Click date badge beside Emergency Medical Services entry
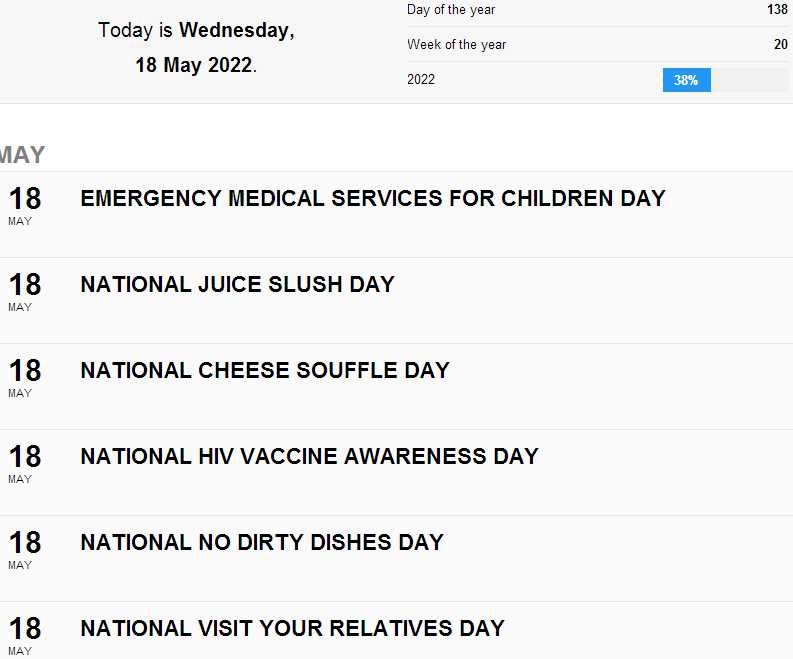 [x=24, y=204]
